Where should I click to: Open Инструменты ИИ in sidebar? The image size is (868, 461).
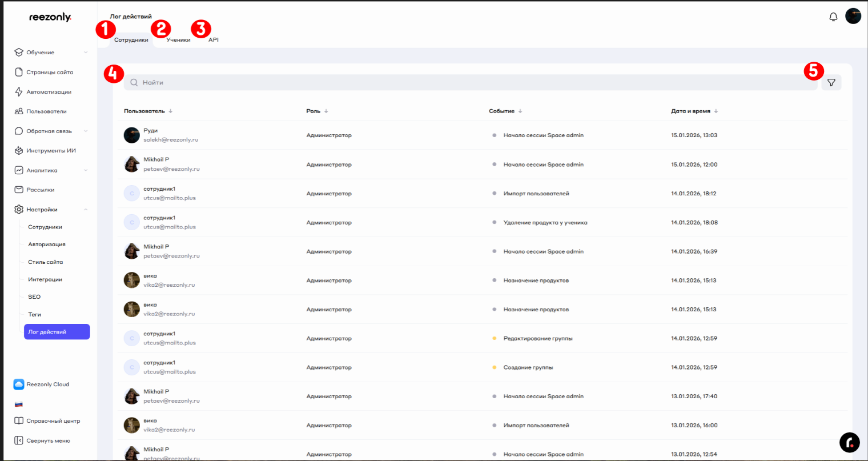click(51, 151)
